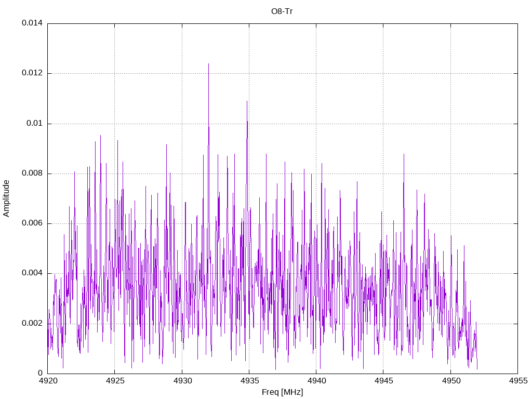Image resolution: width=532 pixels, height=399 pixels.
Task: Select the 0.008 y-axis tick label
Action: [32, 174]
